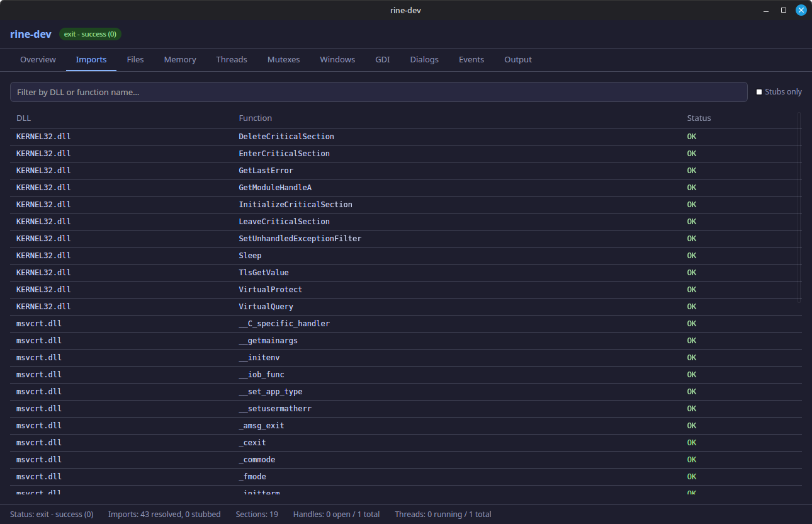Sort by the Function column header
Screen dimensions: 812x524
(255, 118)
